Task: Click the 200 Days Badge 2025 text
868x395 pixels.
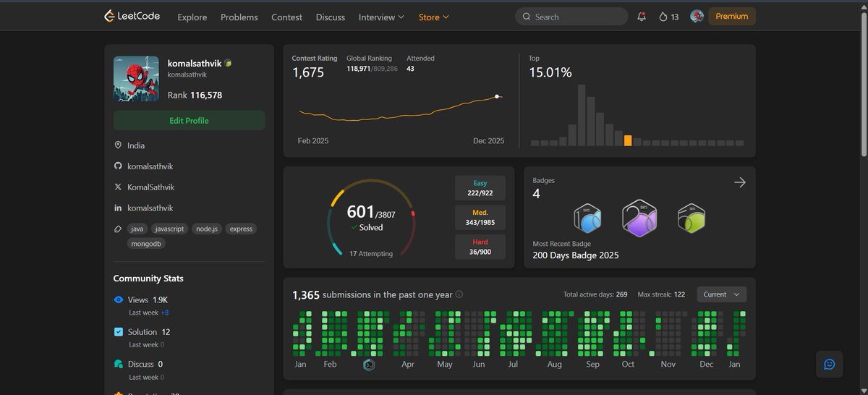Action: point(576,255)
